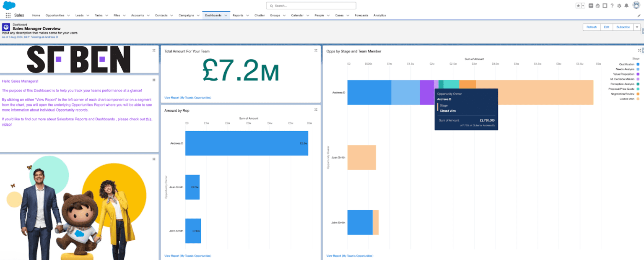644x260 pixels.
Task: Open the Global Actions plus icon
Action: click(591, 5)
